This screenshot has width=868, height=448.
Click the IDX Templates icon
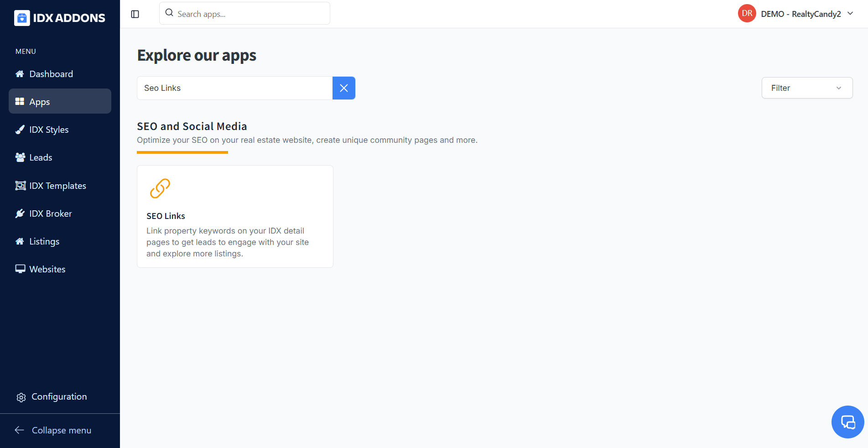pyautogui.click(x=20, y=186)
